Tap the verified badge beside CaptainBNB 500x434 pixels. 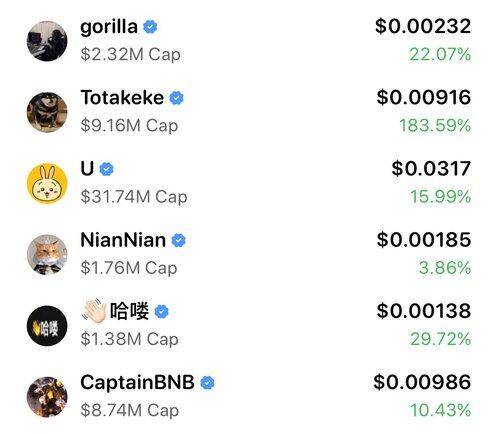tap(207, 382)
